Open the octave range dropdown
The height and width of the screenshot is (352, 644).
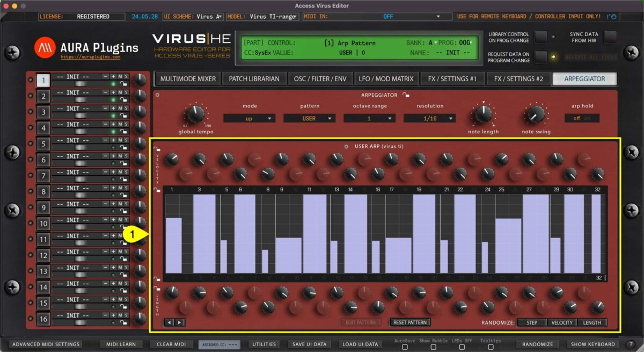coord(370,118)
